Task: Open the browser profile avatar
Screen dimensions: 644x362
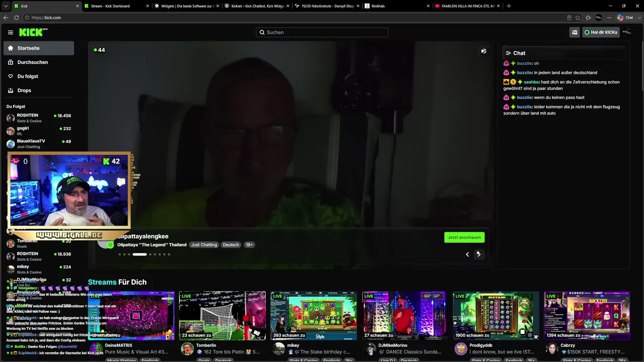Action: coord(599,18)
